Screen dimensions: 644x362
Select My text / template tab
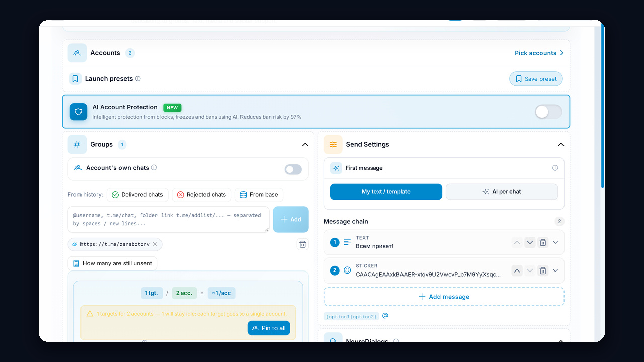(x=386, y=192)
